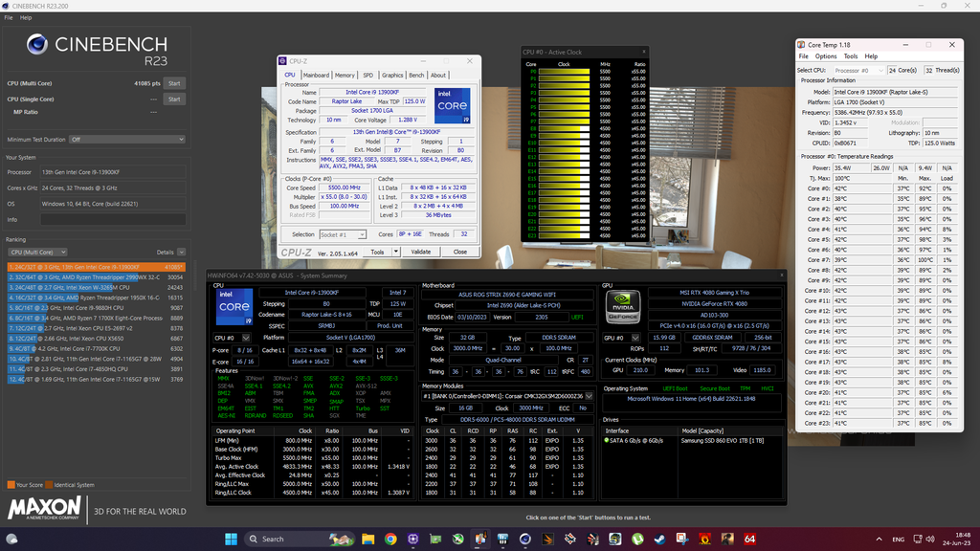980x551 pixels.
Task: Click the Validate button in CPU-Z
Action: [420, 252]
